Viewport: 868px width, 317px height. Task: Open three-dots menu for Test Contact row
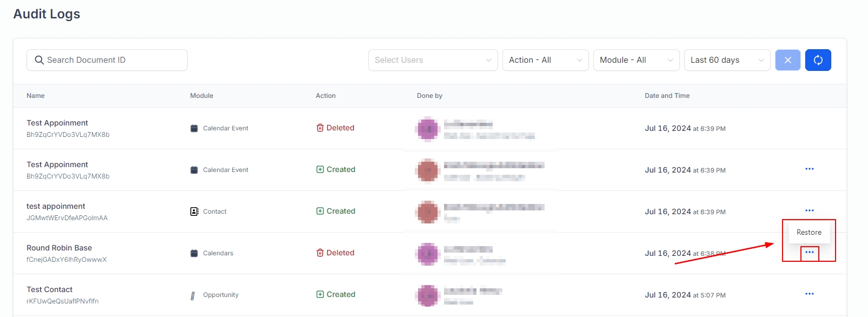point(809,294)
